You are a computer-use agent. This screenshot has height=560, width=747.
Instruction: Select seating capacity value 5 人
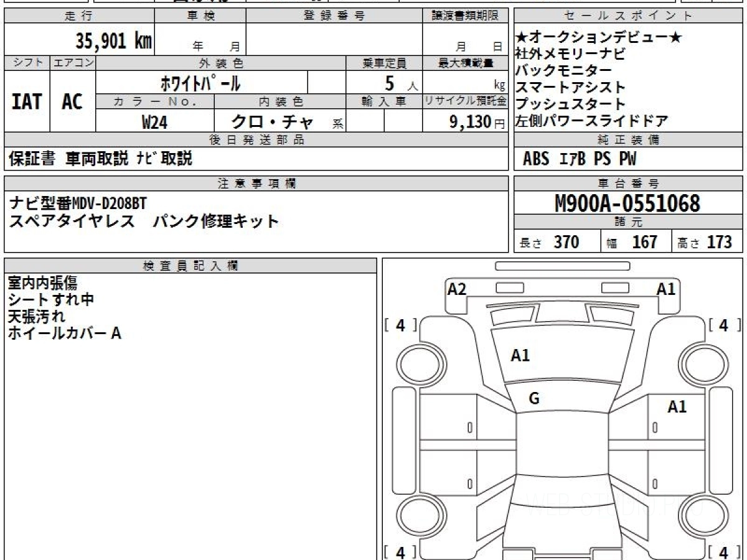point(401,83)
